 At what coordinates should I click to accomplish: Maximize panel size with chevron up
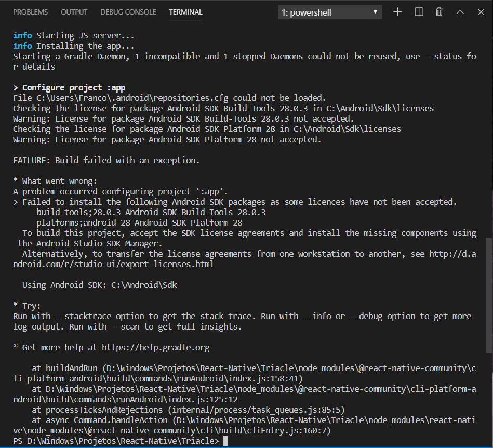pyautogui.click(x=460, y=12)
